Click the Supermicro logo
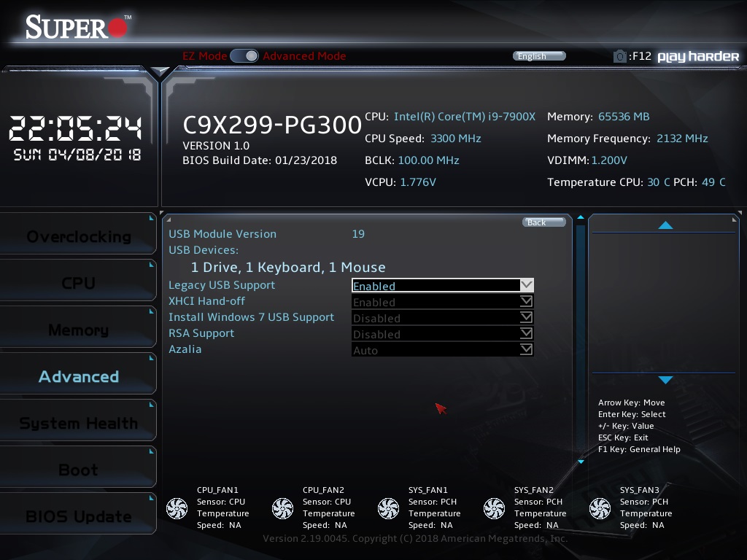747x560 pixels. click(78, 27)
